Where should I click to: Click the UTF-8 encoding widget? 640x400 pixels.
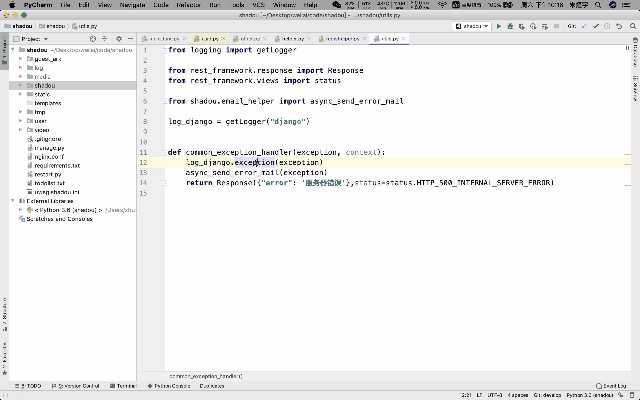pyautogui.click(x=495, y=395)
